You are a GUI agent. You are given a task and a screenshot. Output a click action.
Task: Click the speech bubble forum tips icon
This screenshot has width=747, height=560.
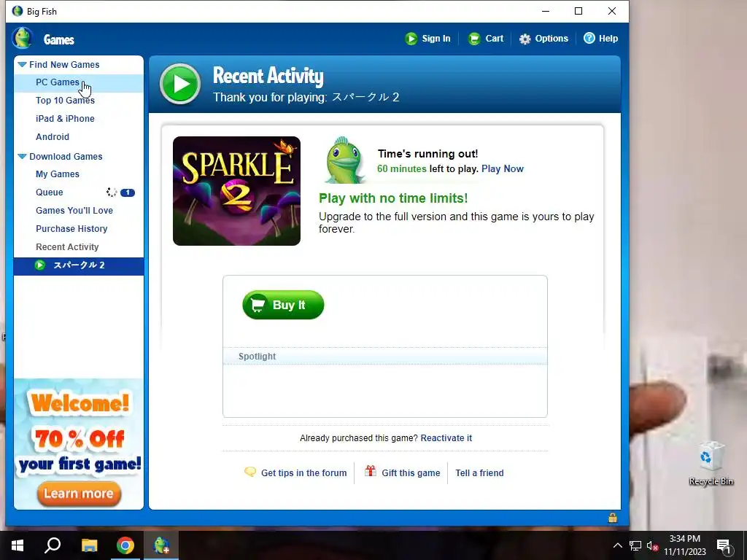[x=250, y=472]
